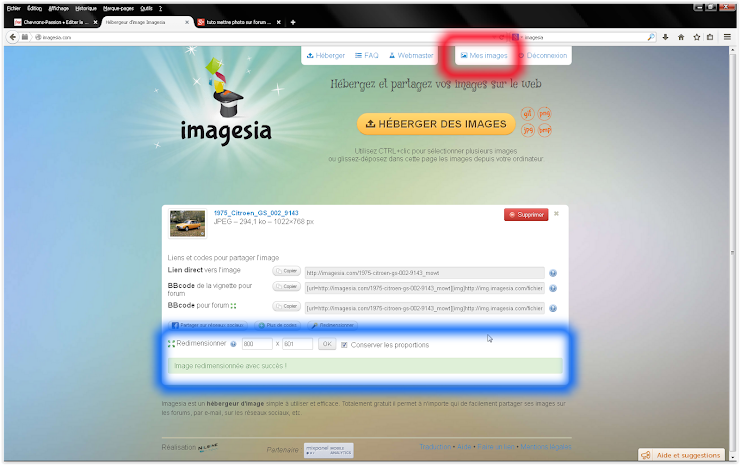Close the tuto mettre photo sur forum tab
This screenshot has width=740, height=465.
tap(278, 22)
